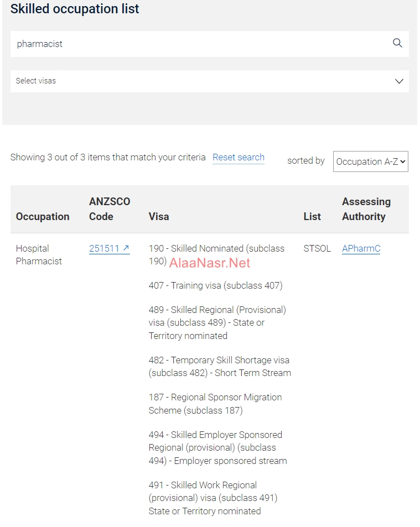Viewport: 420px width, 527px height.
Task: Click the Assessing Authority column header
Action: click(366, 209)
